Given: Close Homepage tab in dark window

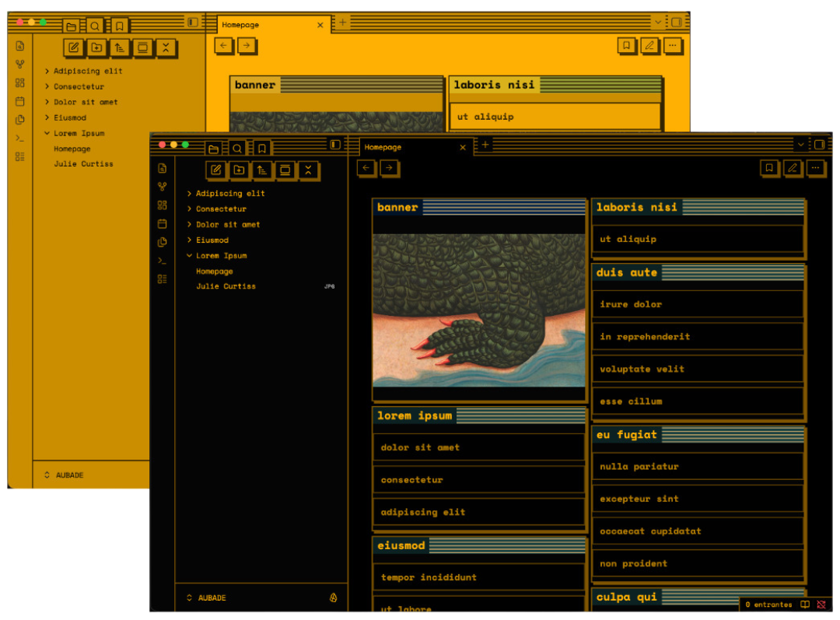Looking at the screenshot, I should coord(463,147).
